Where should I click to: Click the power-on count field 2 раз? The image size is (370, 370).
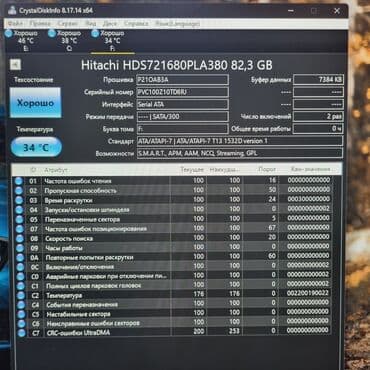[x=318, y=117]
